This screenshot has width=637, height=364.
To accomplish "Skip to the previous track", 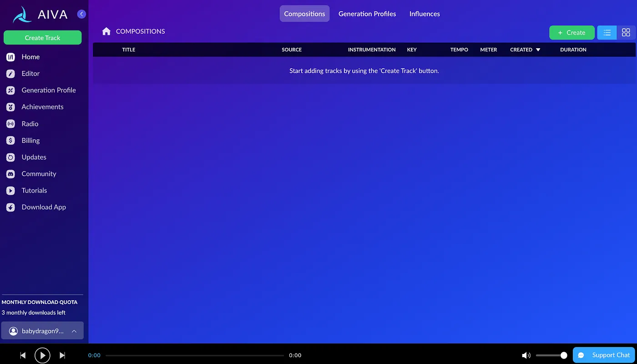I will coord(23,355).
